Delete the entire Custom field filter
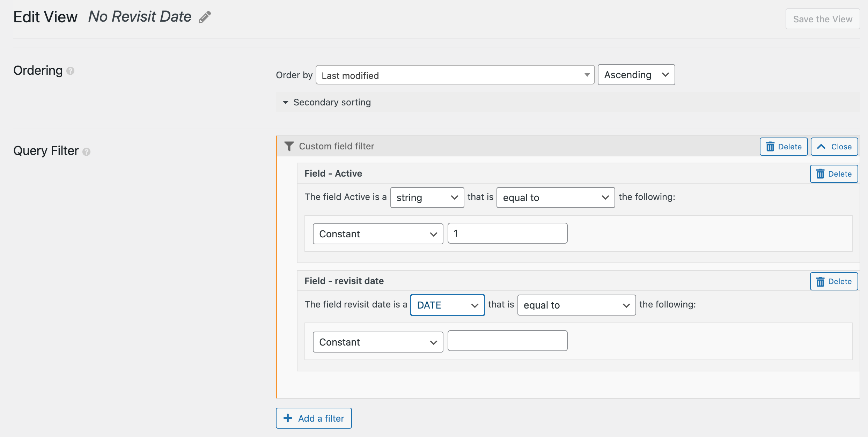The image size is (868, 437). tap(784, 147)
